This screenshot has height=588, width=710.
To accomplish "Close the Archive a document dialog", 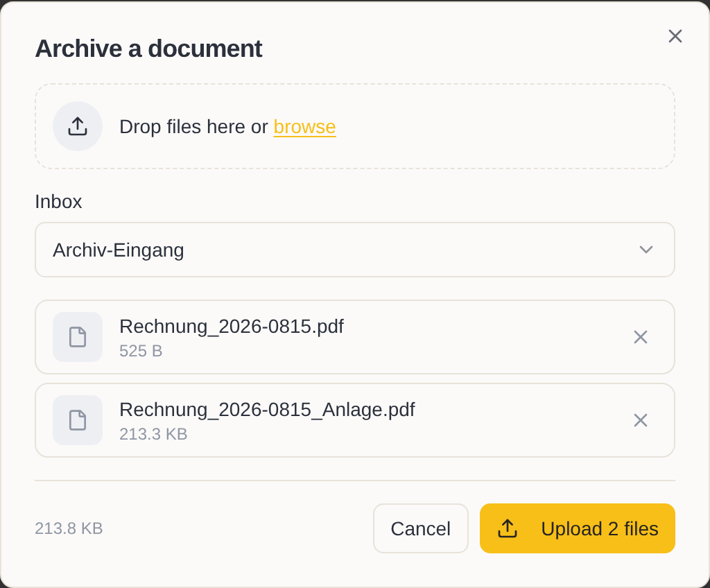I will click(675, 36).
